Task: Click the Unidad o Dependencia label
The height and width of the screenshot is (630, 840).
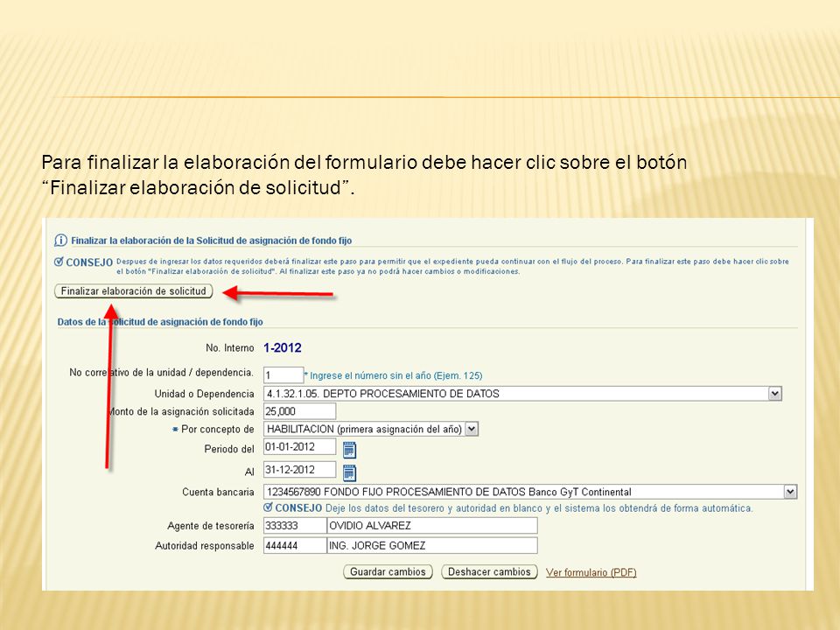Action: (204, 394)
